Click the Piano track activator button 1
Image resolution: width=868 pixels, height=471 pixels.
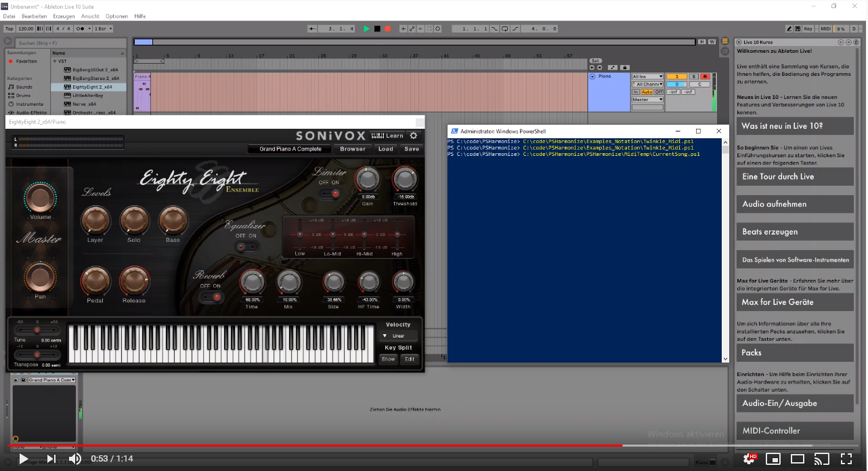[676, 77]
